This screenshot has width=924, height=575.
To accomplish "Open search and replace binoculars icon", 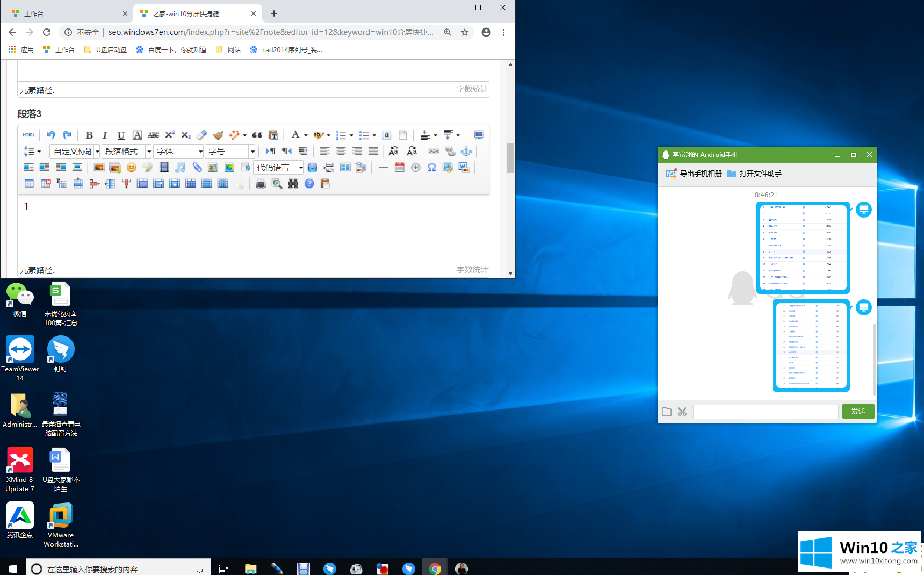I will [293, 184].
